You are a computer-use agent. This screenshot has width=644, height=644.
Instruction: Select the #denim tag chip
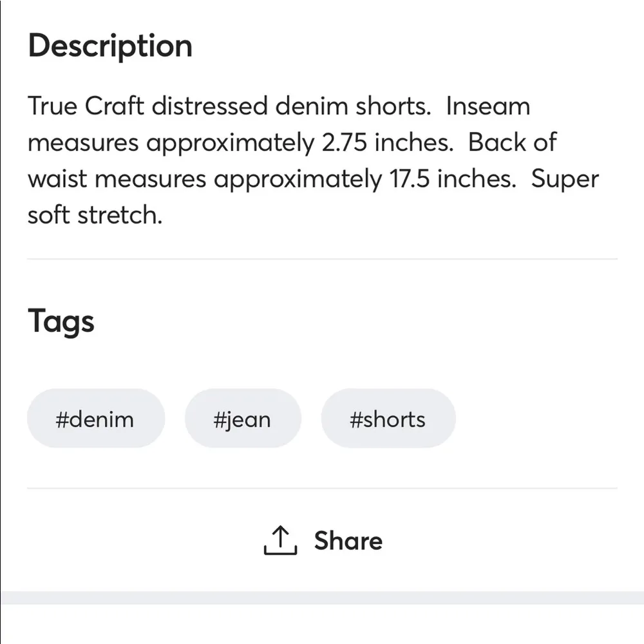pyautogui.click(x=95, y=419)
